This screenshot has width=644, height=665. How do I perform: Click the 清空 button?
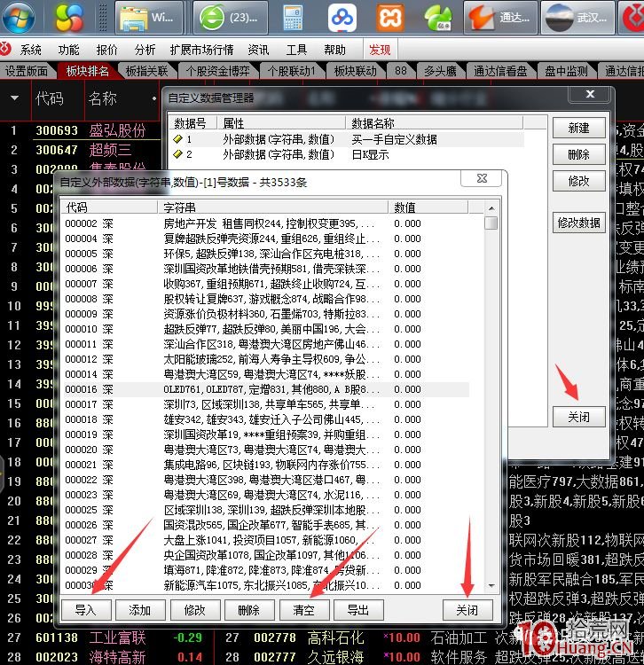click(x=304, y=610)
